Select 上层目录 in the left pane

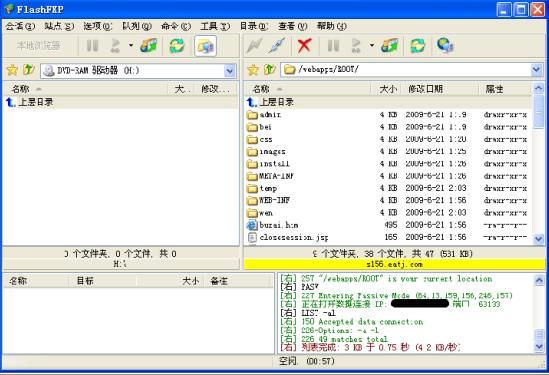pos(120,102)
